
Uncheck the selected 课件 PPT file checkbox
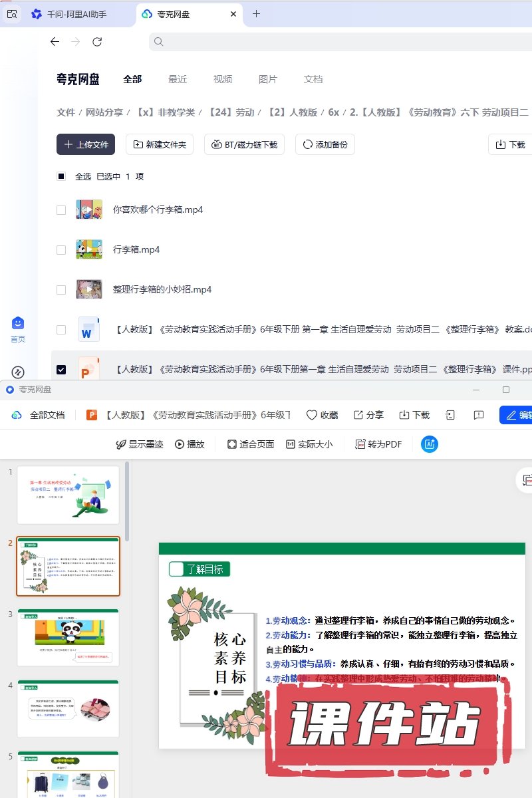(61, 370)
